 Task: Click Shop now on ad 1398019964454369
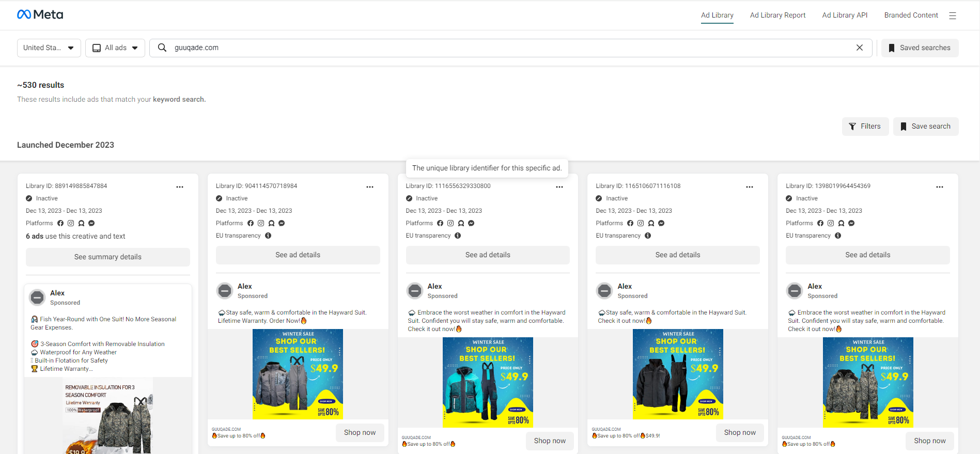pyautogui.click(x=930, y=441)
